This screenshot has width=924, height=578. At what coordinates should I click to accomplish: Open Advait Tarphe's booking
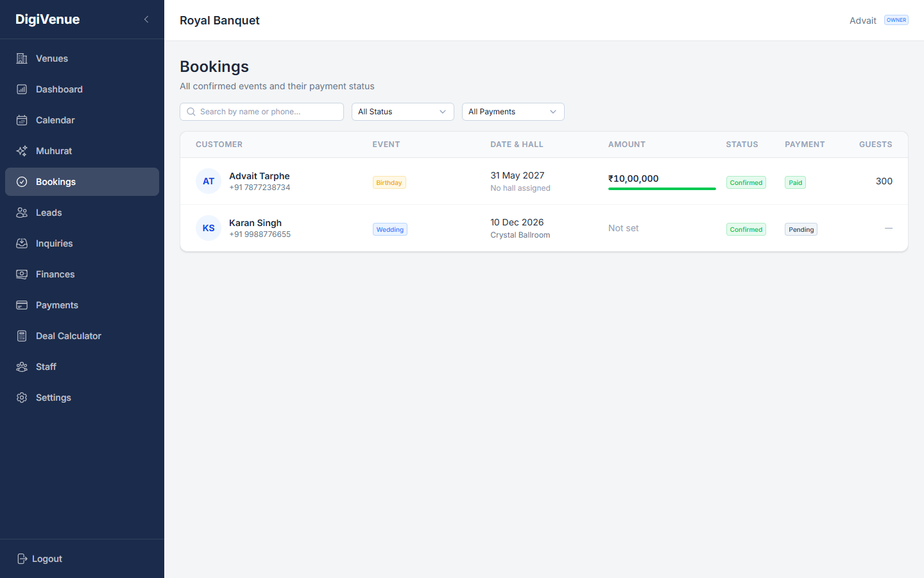544,181
